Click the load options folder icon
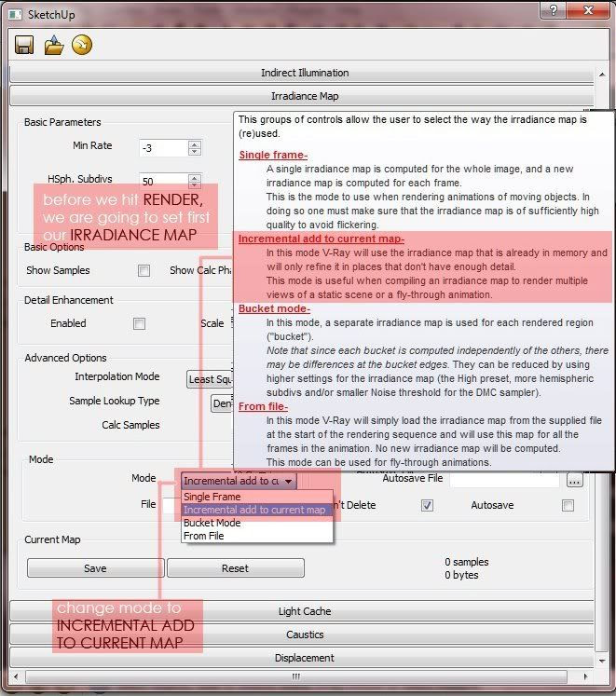This screenshot has width=616, height=696. 54,45
